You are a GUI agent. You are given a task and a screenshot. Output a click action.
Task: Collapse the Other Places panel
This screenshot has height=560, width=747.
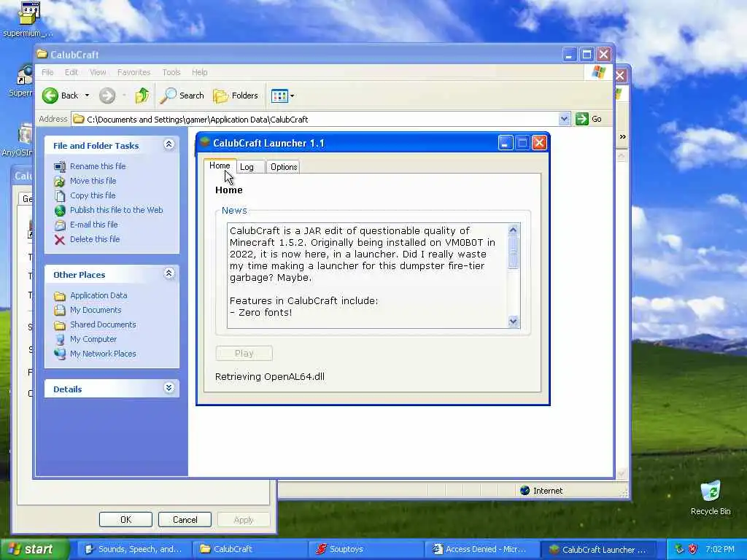pyautogui.click(x=169, y=274)
